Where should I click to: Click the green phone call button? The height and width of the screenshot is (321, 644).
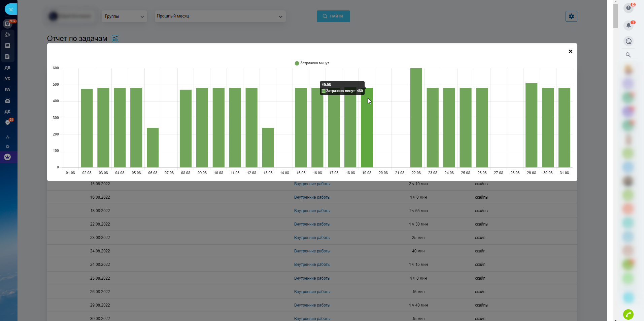pyautogui.click(x=628, y=314)
